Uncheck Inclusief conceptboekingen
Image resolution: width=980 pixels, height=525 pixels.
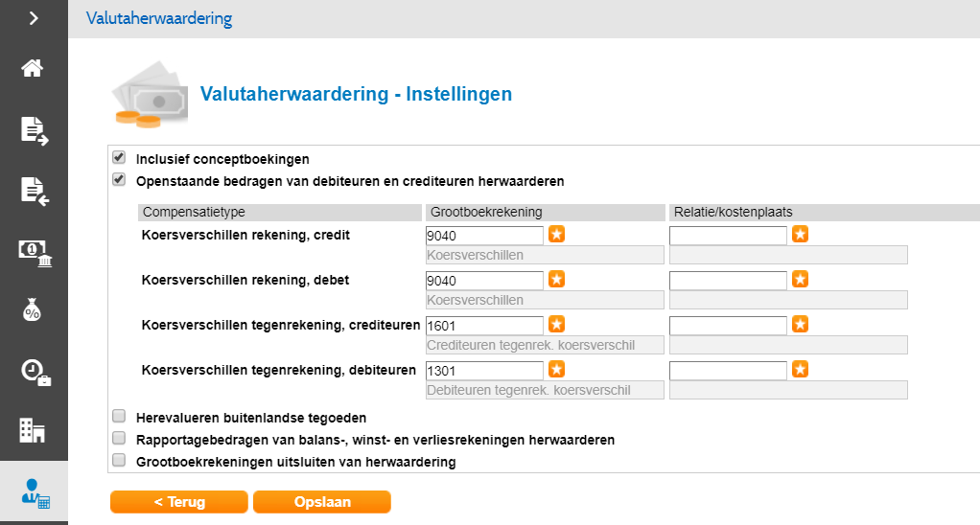click(x=119, y=158)
